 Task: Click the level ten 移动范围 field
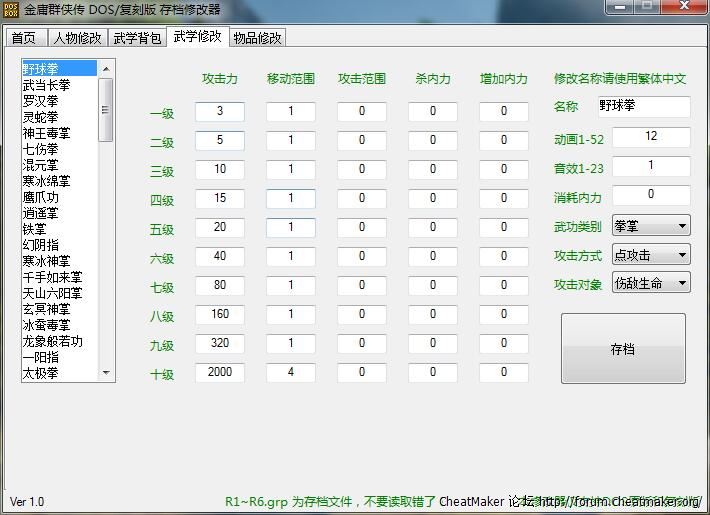[x=290, y=373]
